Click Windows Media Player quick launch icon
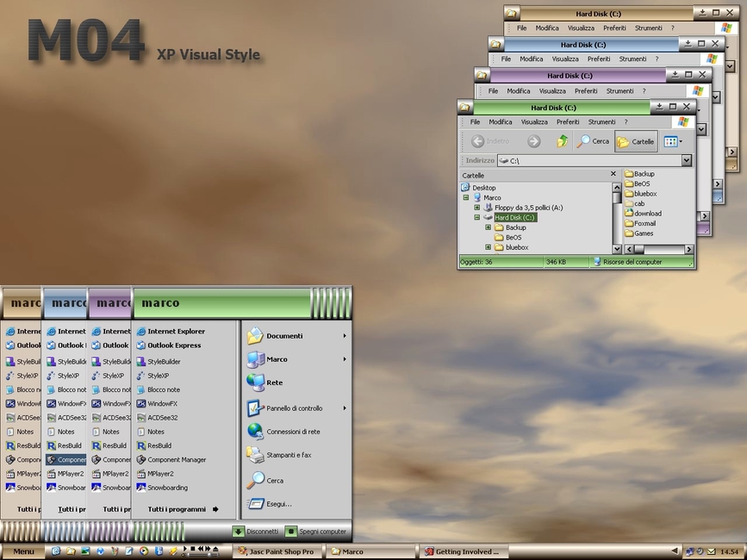This screenshot has height=560, width=747. (x=144, y=551)
